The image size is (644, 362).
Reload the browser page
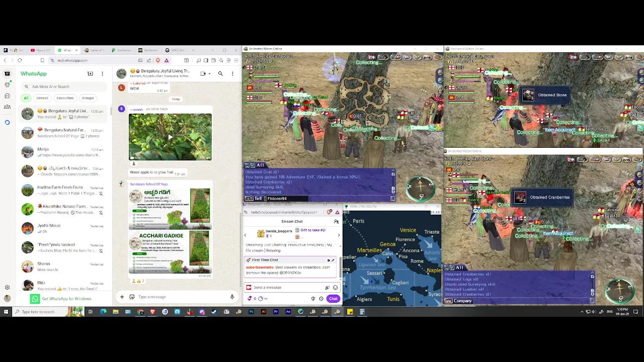20,60
